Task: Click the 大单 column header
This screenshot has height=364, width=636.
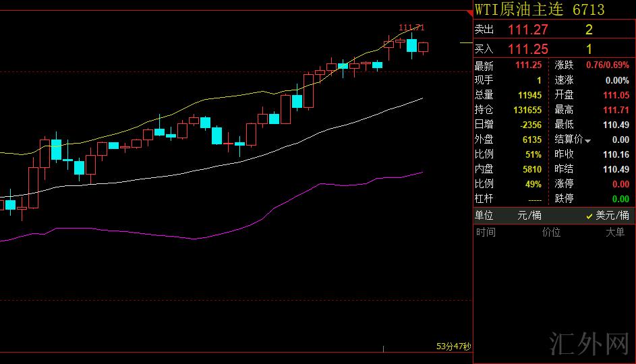Action: click(x=615, y=233)
